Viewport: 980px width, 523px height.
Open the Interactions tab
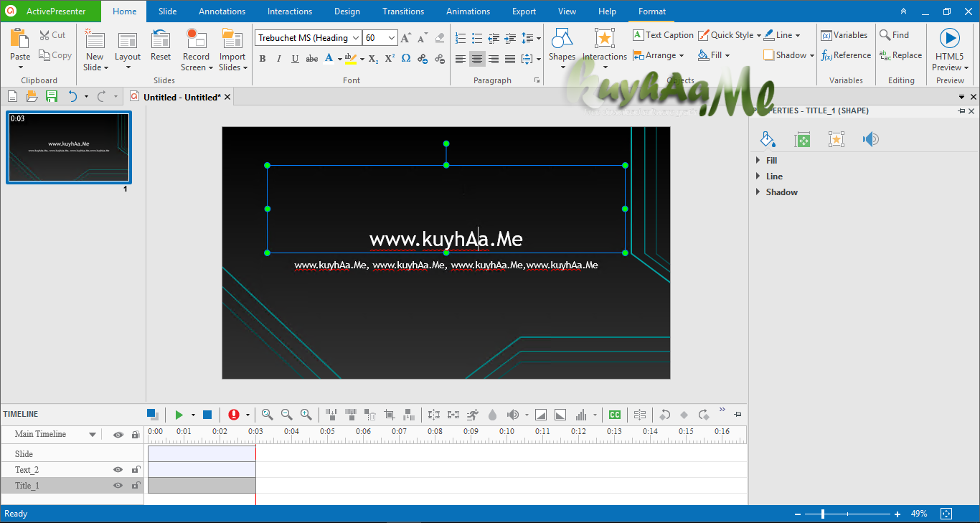pyautogui.click(x=290, y=11)
